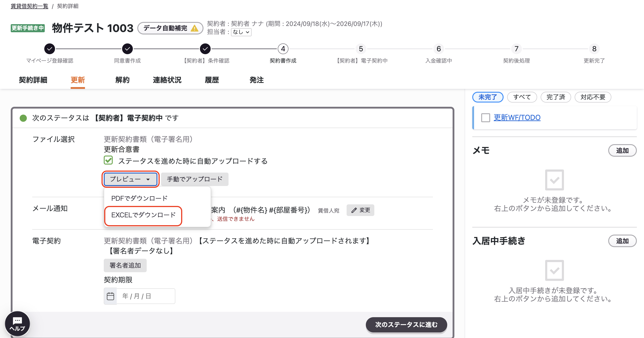The width and height of the screenshot is (644, 338).
Task: Click completed step 3 checkmark 条件確認
Action: (x=205, y=49)
